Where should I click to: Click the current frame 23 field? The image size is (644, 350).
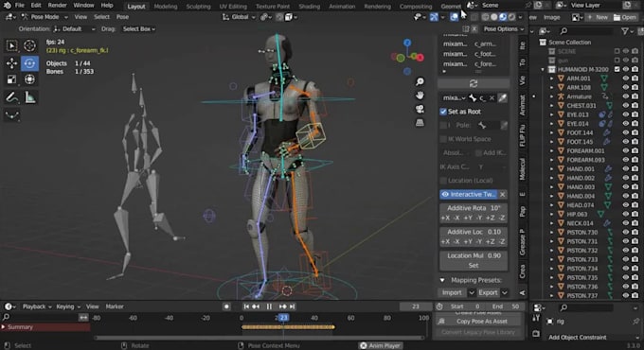click(416, 306)
